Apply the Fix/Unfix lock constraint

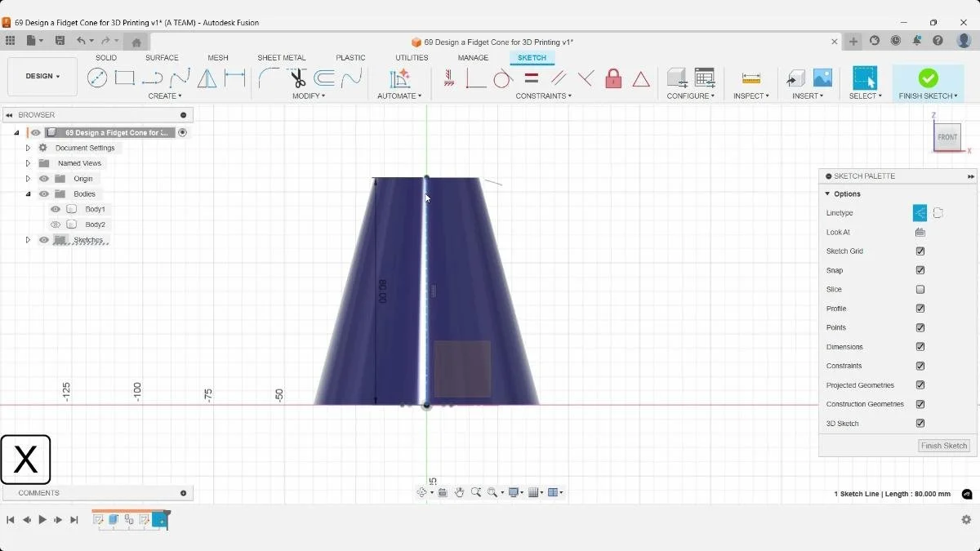[613, 78]
